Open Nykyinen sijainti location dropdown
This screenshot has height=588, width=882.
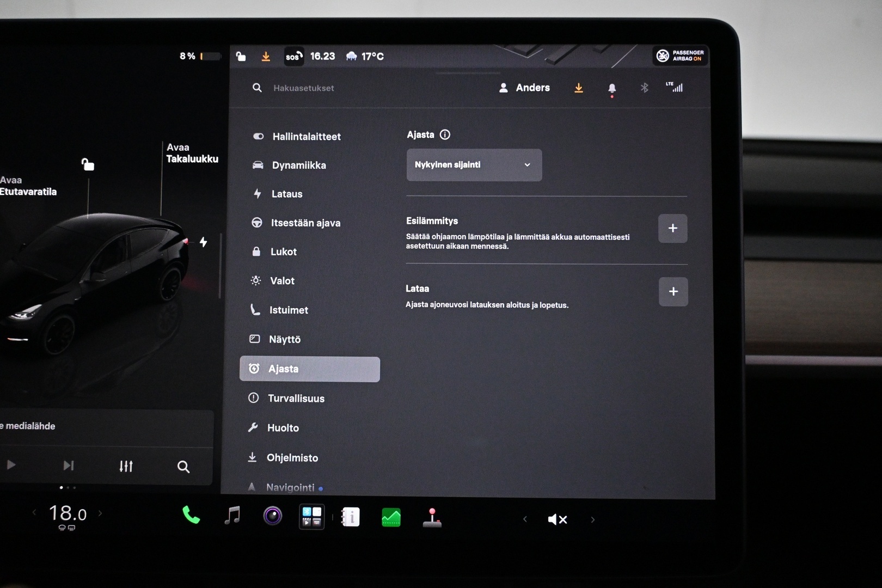pyautogui.click(x=474, y=165)
